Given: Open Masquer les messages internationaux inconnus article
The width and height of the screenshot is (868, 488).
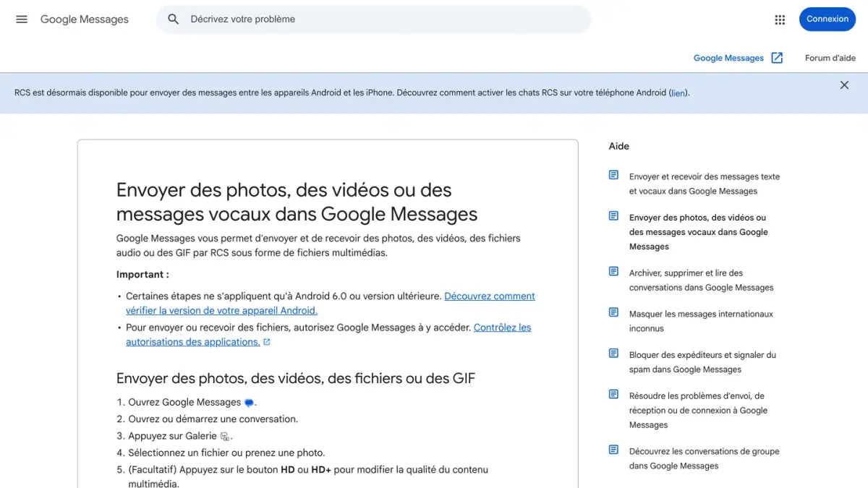Looking at the screenshot, I should (701, 321).
